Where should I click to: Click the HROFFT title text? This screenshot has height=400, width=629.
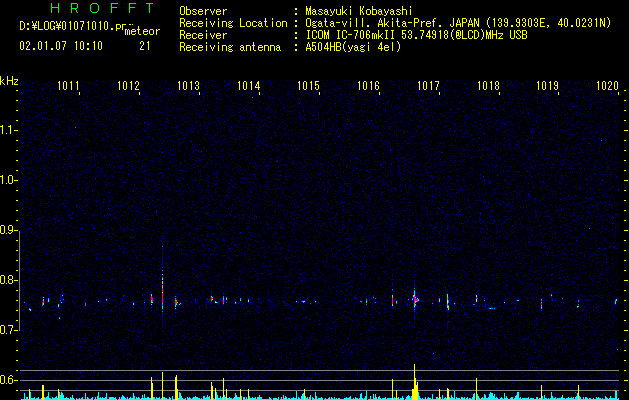tap(102, 8)
